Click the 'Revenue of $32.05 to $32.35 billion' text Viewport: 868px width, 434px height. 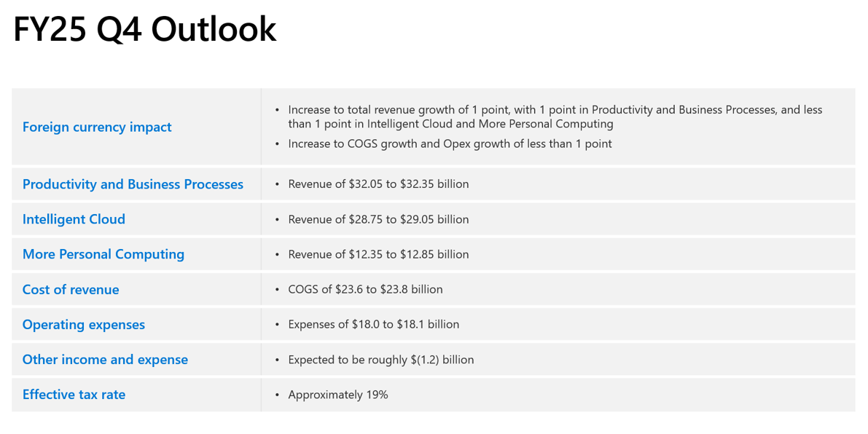pyautogui.click(x=378, y=184)
